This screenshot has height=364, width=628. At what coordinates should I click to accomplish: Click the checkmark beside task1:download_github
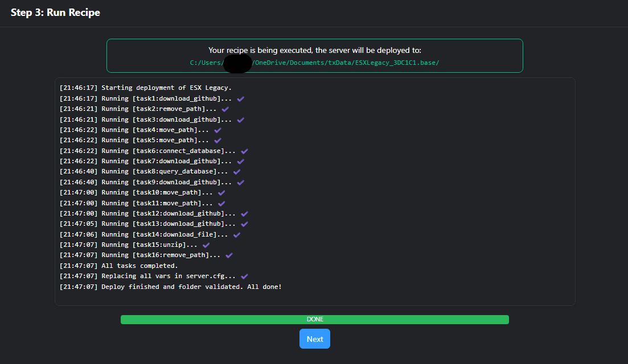241,99
